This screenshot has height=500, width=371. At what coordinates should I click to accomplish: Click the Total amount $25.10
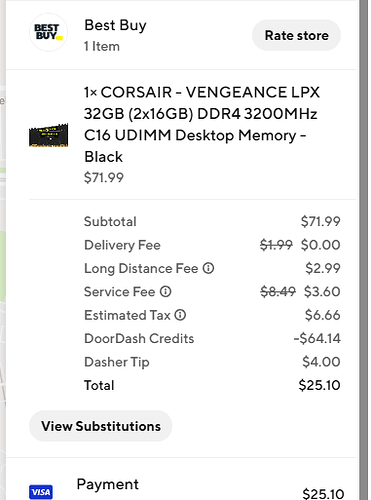(x=319, y=385)
